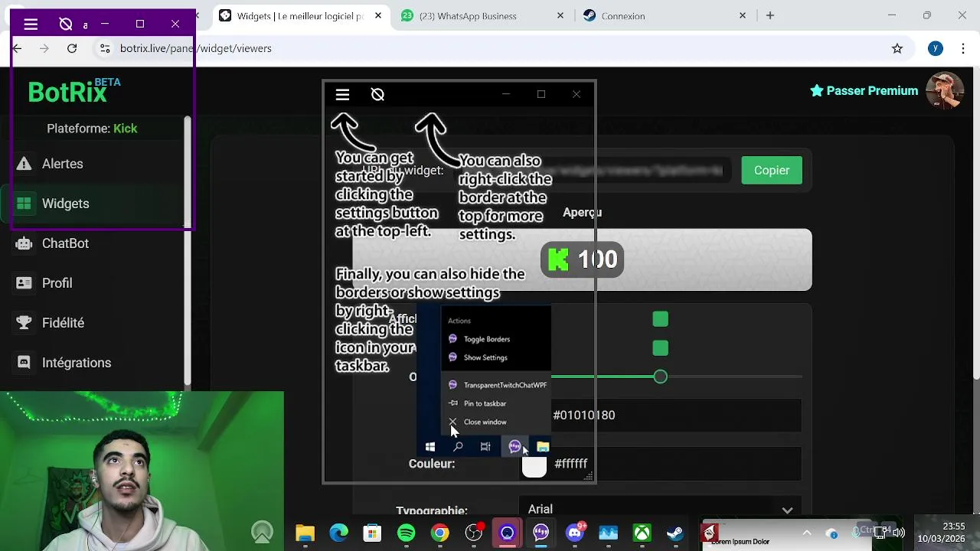Open Steam from the taskbar
Viewport: 980px width, 551px height.
tap(676, 533)
